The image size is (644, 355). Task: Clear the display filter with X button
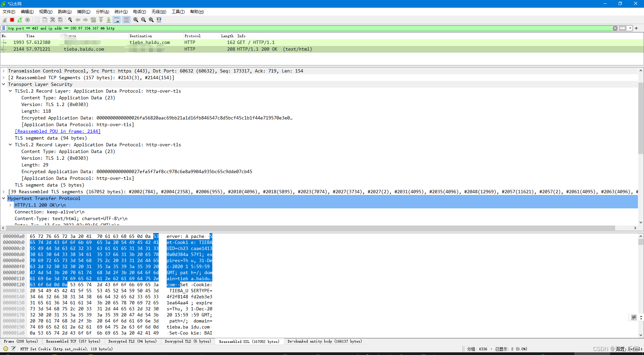tap(615, 28)
